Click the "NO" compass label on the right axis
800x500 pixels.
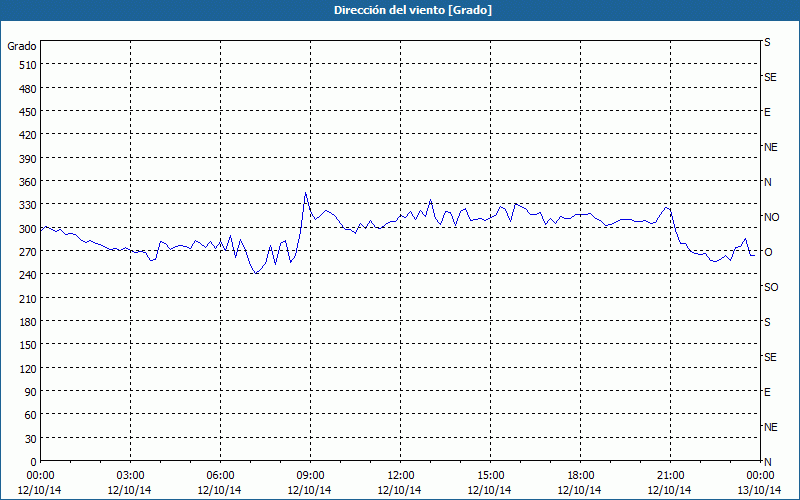click(x=771, y=217)
